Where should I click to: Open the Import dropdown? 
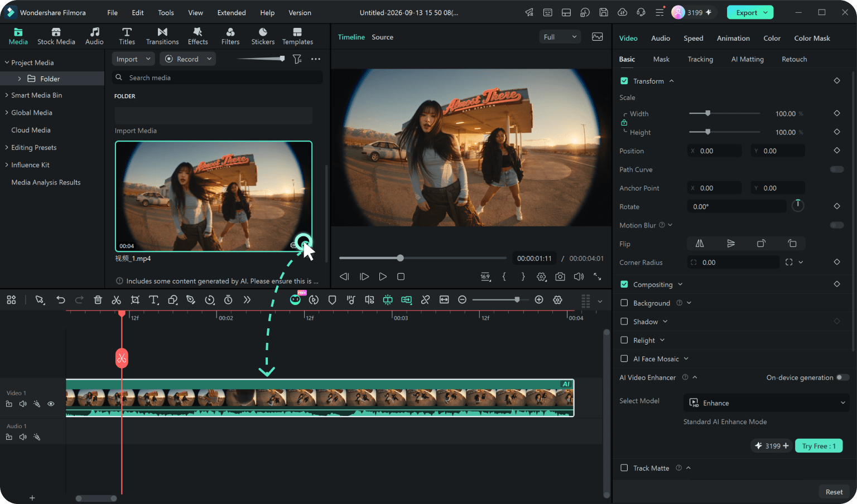133,59
